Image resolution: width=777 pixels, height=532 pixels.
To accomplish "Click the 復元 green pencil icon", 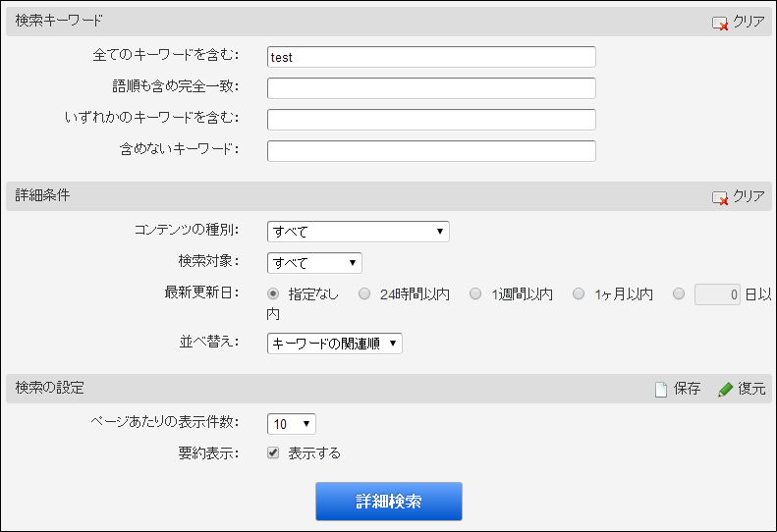I will (726, 390).
